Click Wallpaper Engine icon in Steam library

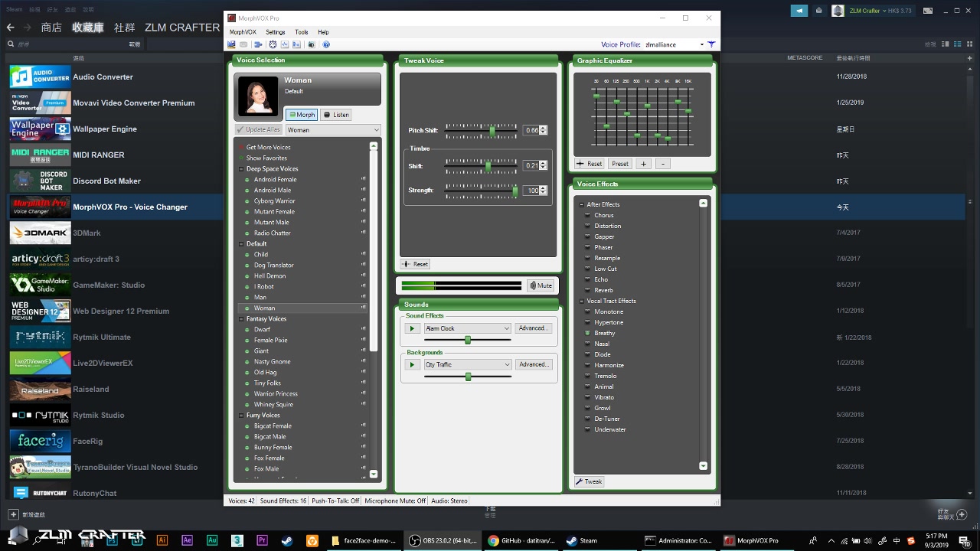pos(40,129)
